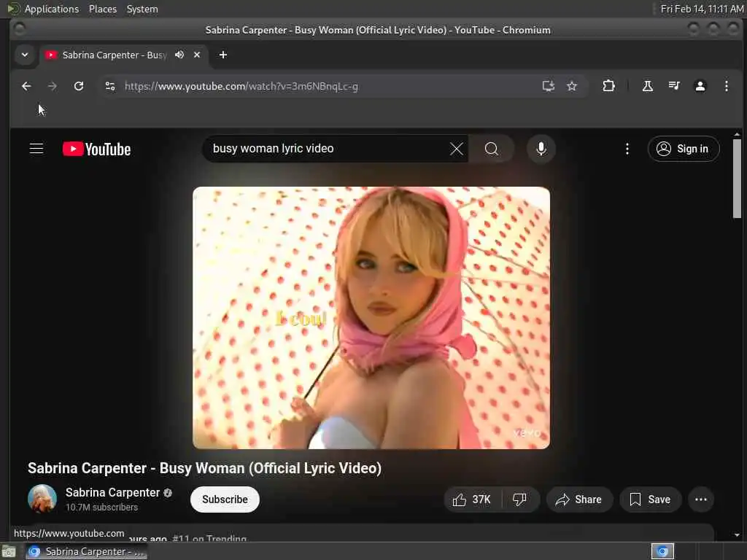Open the Extensions puzzle icon
The height and width of the screenshot is (560, 747).
(x=608, y=86)
